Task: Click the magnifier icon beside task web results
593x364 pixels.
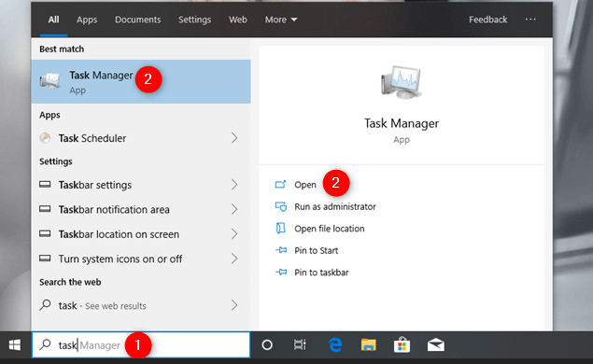Action: (x=45, y=304)
